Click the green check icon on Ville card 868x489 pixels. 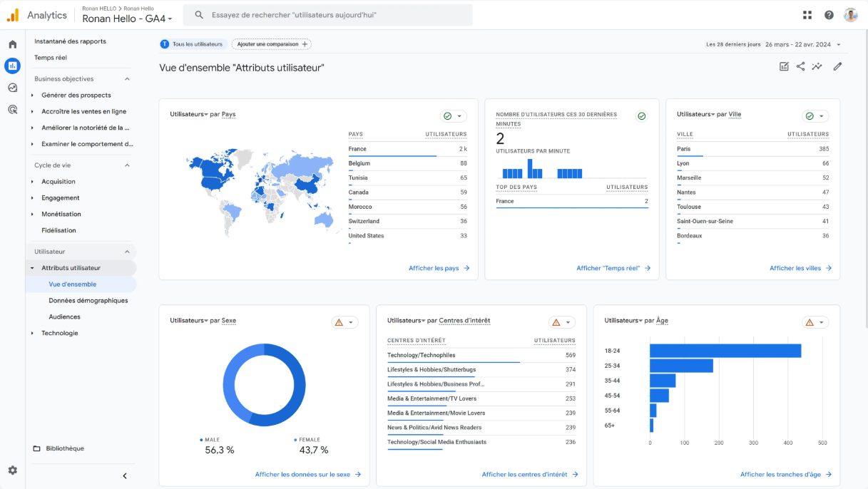810,116
